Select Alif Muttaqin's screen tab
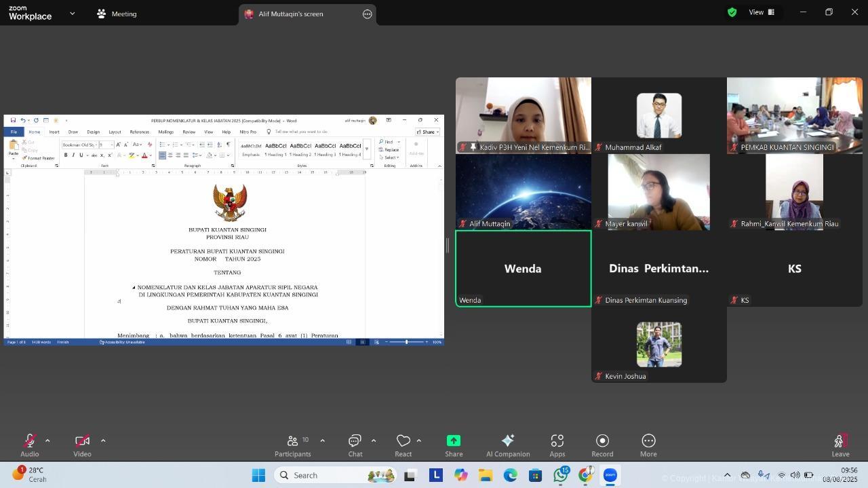868x488 pixels. pyautogui.click(x=290, y=14)
